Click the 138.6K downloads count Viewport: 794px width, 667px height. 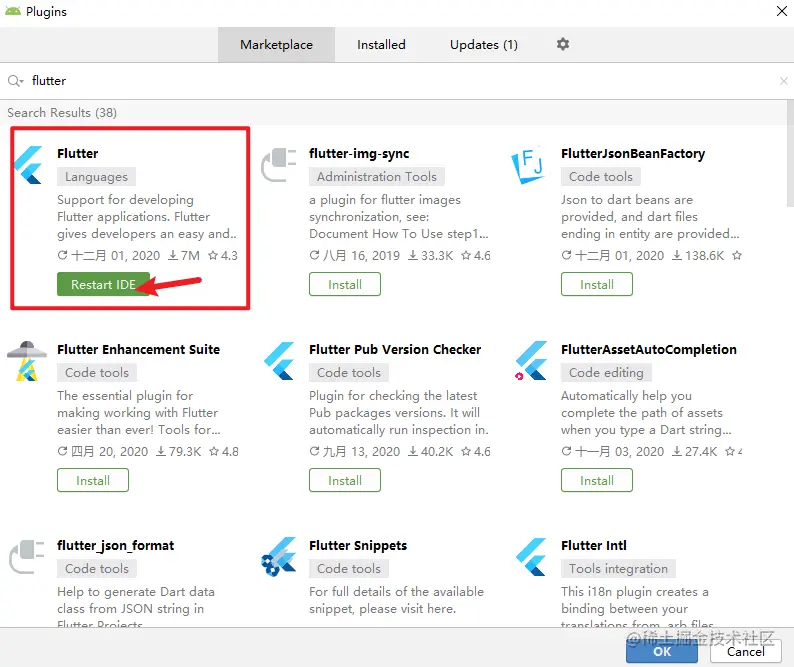(x=698, y=256)
